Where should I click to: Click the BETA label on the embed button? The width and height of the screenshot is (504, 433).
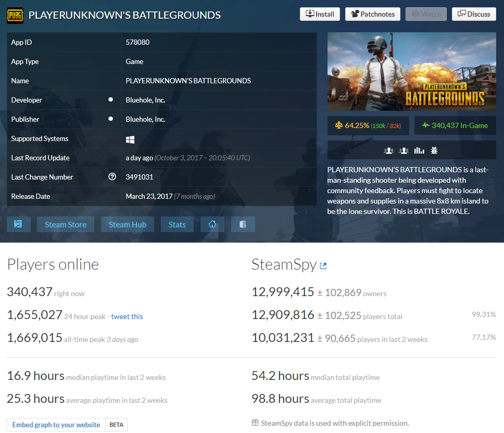click(x=116, y=425)
